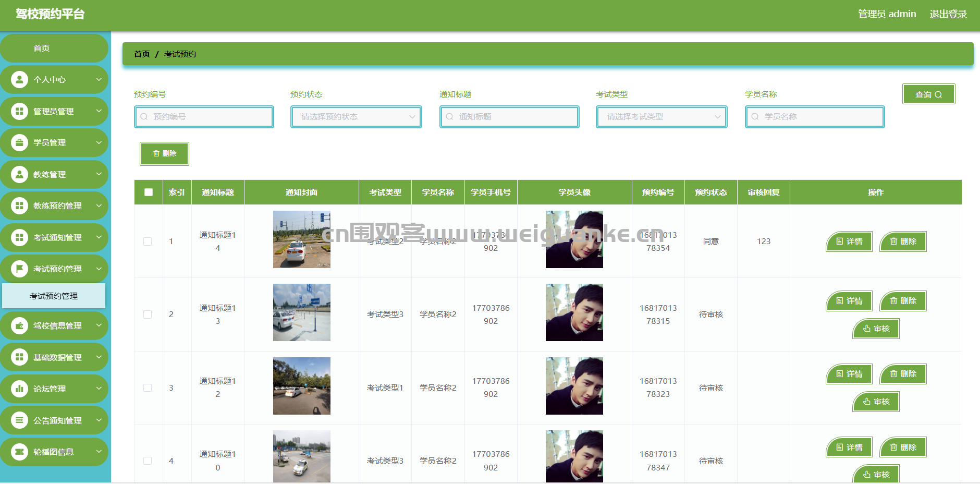The image size is (980, 484).
Task: Expand 个人中心 menu chevron
Action: coord(99,80)
